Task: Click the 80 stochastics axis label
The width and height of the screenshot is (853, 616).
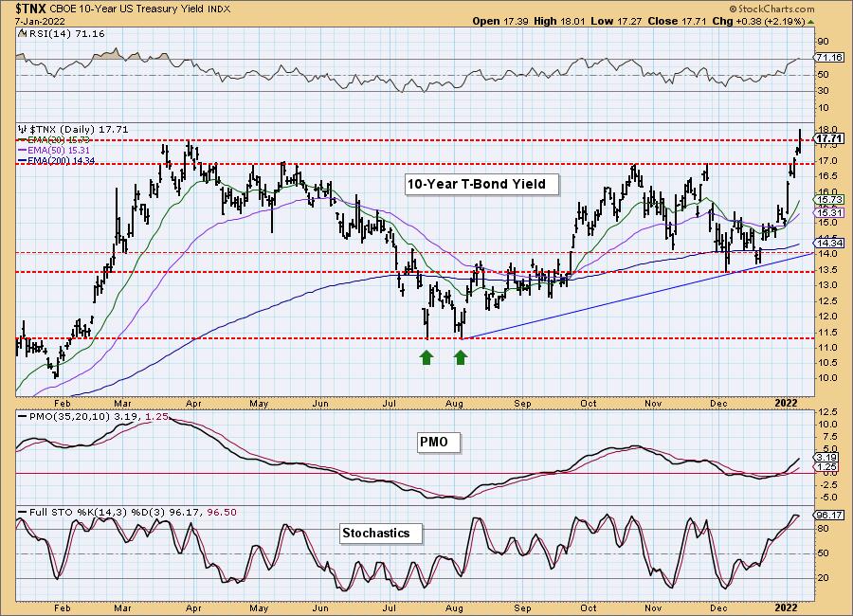Action: pos(823,529)
